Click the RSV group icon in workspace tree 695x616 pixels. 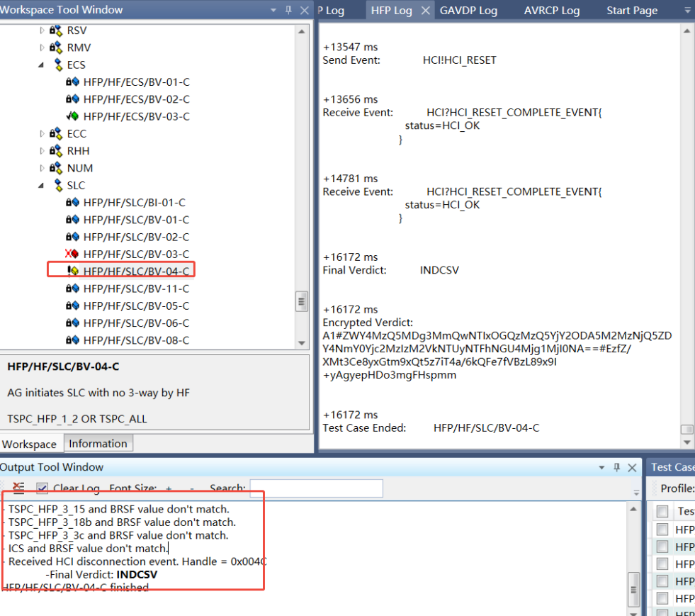[x=56, y=30]
